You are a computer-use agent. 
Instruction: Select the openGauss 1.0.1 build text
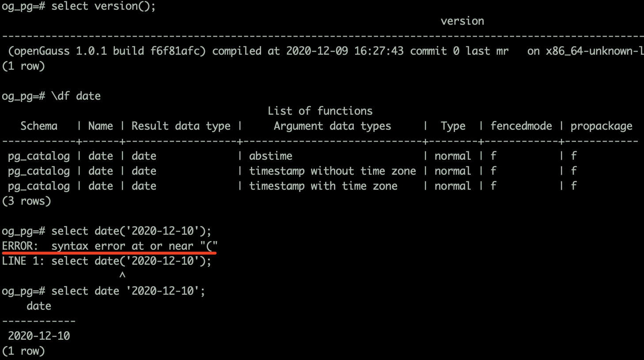(107, 51)
